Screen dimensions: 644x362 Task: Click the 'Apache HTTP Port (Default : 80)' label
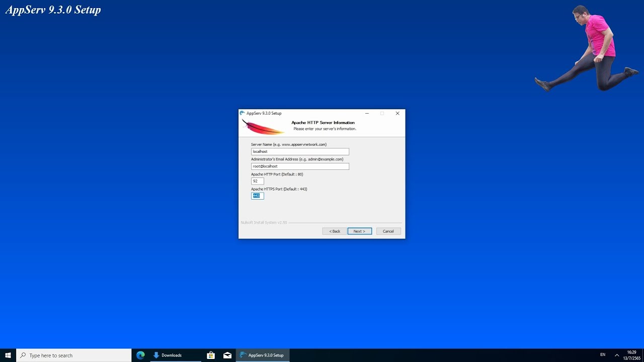coord(277,174)
